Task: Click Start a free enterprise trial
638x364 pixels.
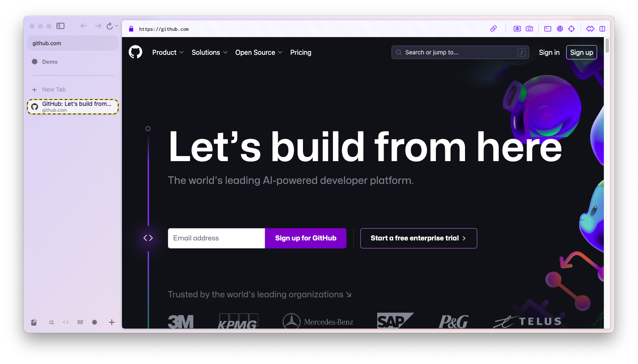Action: point(419,238)
